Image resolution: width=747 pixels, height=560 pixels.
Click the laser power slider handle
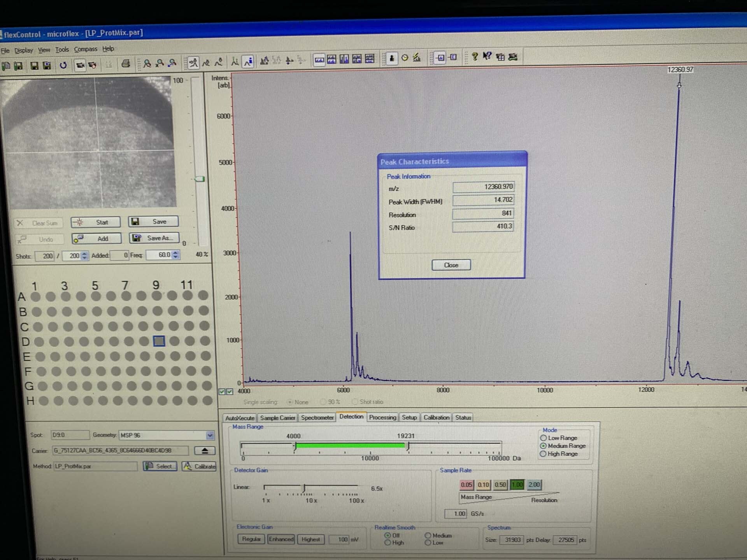pos(200,179)
